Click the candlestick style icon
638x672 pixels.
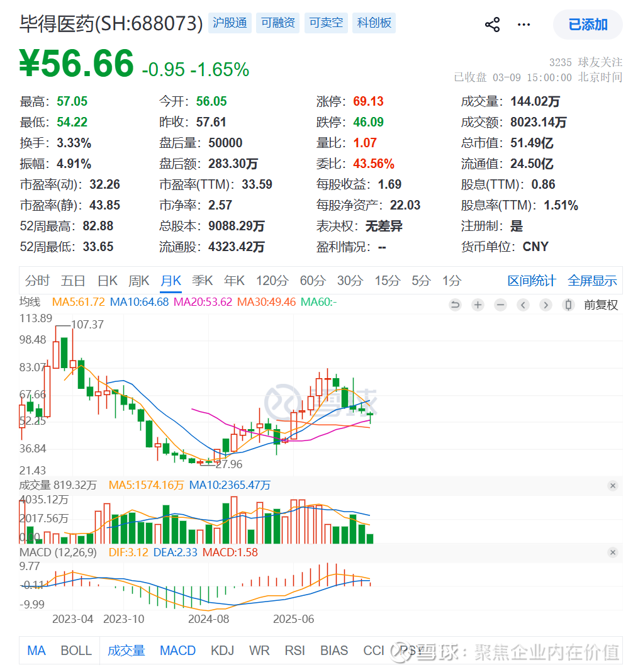(568, 305)
